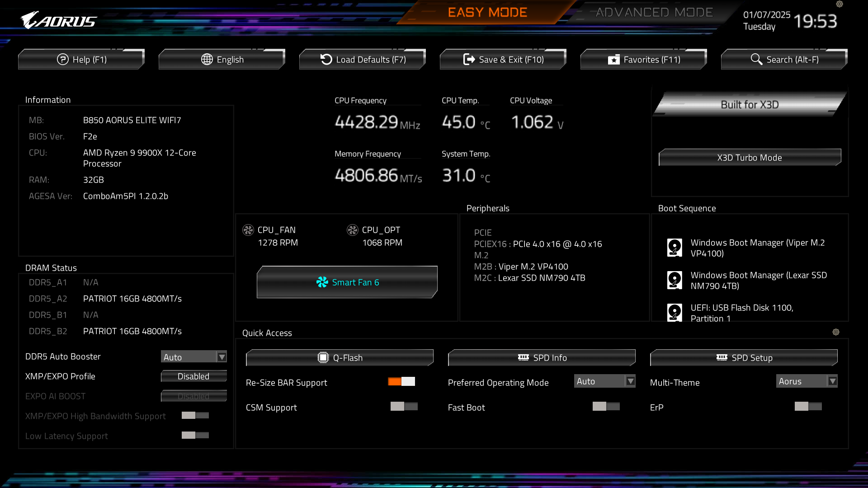The image size is (868, 488).
Task: Click DDR5_A1 N/A row
Action: 64,282
